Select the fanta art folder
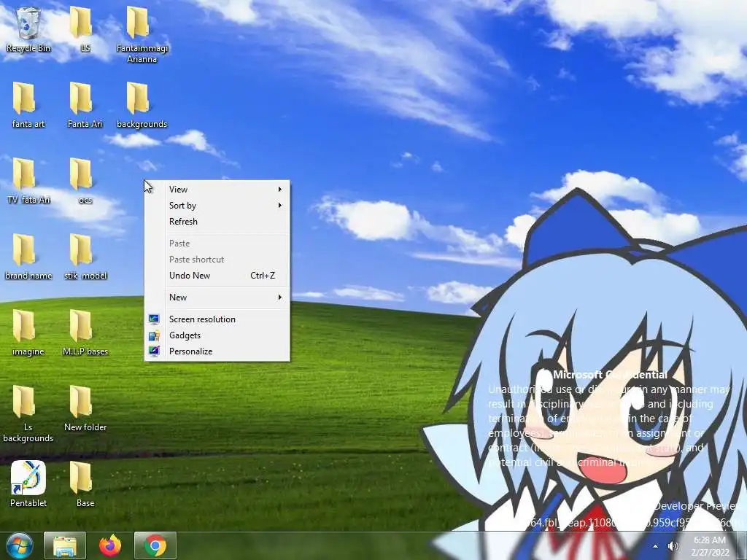747x560 pixels. (28, 105)
